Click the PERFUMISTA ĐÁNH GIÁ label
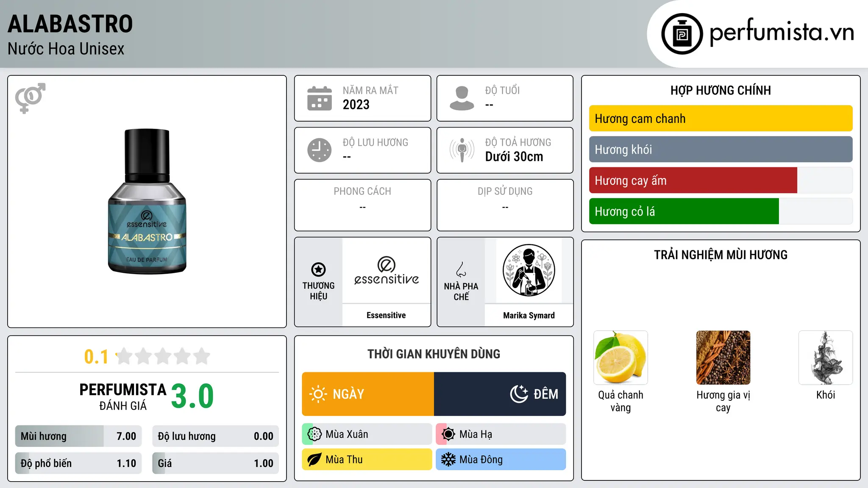868x488 pixels. [x=123, y=396]
